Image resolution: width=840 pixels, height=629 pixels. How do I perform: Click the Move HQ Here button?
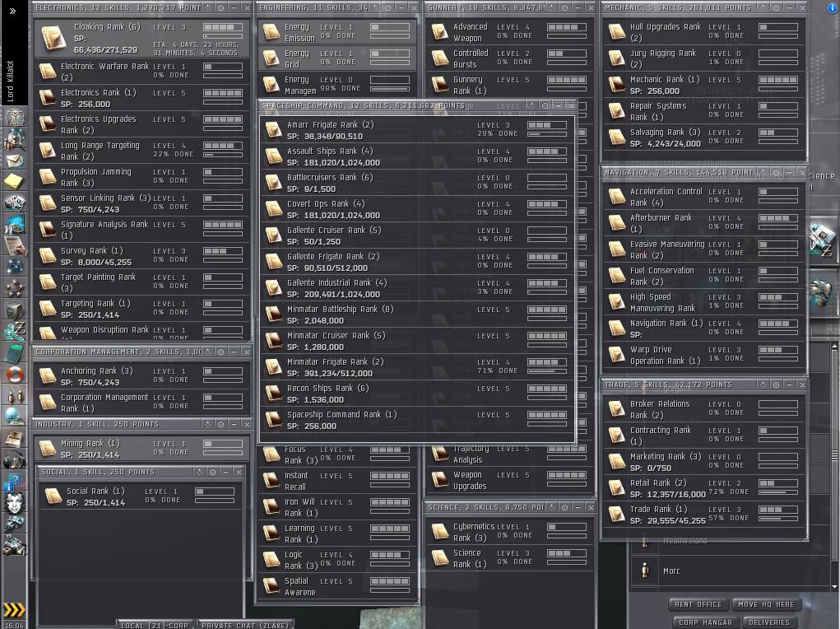click(x=766, y=604)
